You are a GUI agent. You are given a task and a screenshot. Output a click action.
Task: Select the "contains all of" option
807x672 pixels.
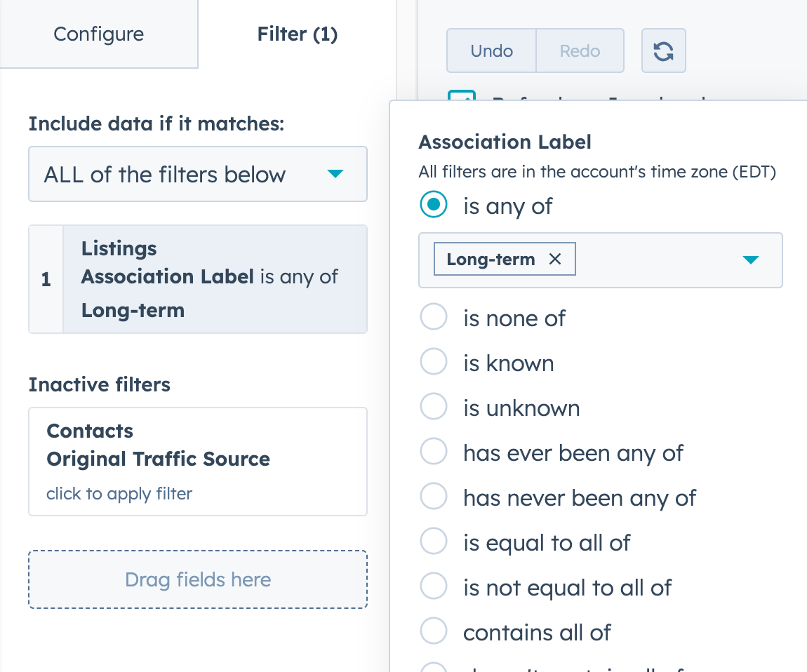coord(433,631)
